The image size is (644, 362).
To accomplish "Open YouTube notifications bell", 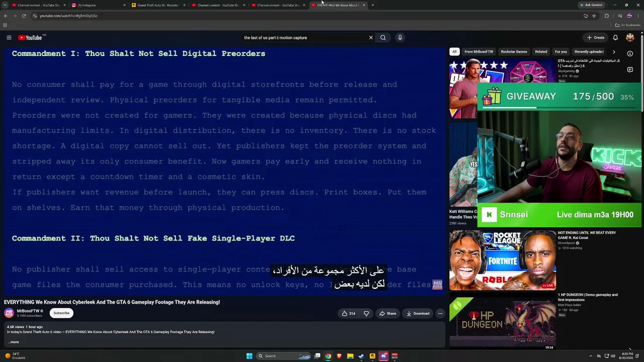I will tap(615, 38).
